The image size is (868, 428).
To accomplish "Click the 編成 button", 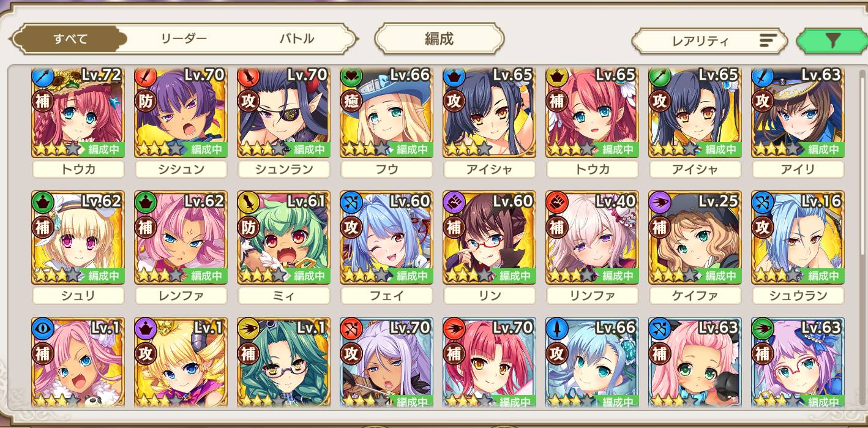I will click(439, 39).
